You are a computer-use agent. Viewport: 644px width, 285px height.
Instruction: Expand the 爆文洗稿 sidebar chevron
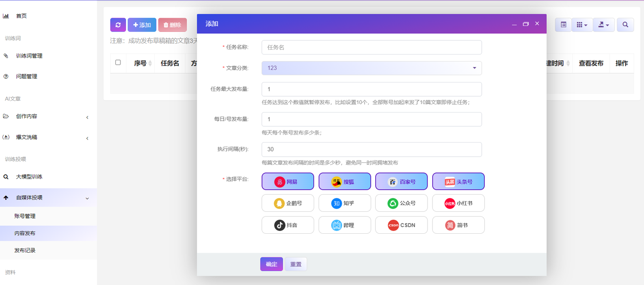87,138
